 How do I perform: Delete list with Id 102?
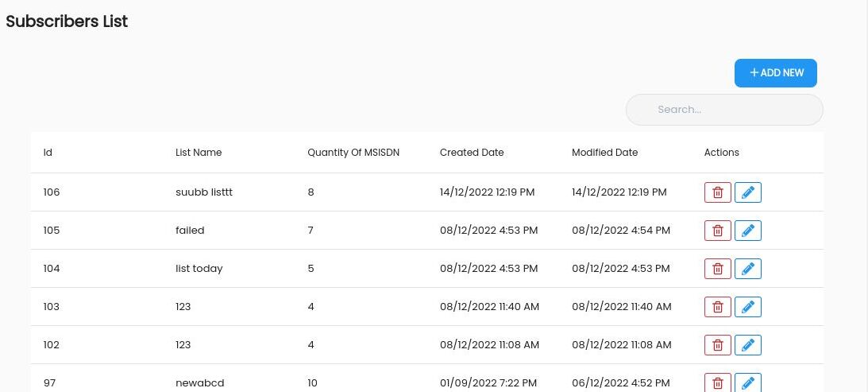click(x=717, y=345)
